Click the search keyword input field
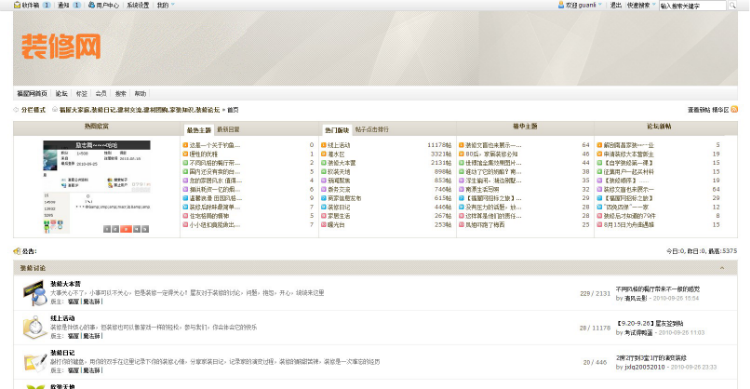Image resolution: width=750 pixels, height=389 pixels. pyautogui.click(x=693, y=6)
